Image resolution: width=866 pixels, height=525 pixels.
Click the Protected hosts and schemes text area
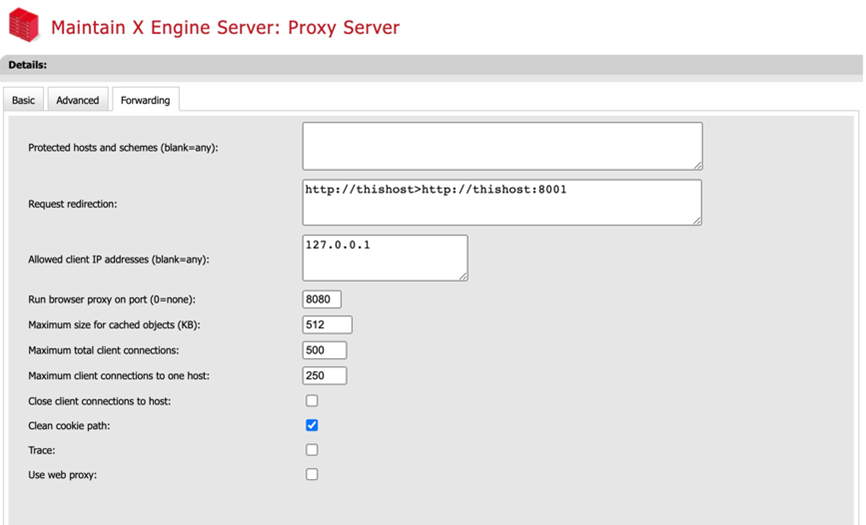pyautogui.click(x=501, y=146)
